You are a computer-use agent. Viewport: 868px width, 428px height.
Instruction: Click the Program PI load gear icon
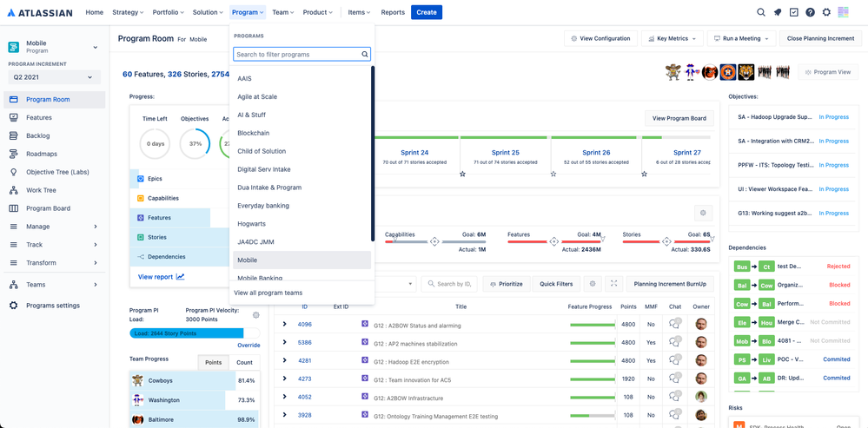coord(255,315)
